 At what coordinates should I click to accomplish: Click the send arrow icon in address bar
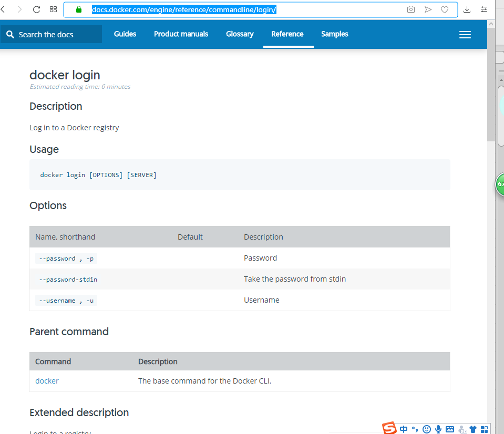[x=428, y=9]
